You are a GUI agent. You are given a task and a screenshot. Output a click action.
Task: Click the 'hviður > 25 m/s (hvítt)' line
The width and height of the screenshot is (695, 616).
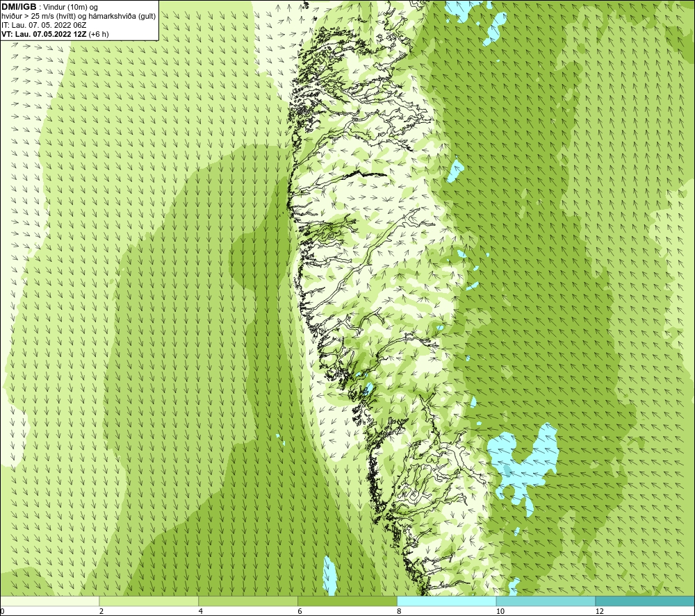click(x=79, y=17)
